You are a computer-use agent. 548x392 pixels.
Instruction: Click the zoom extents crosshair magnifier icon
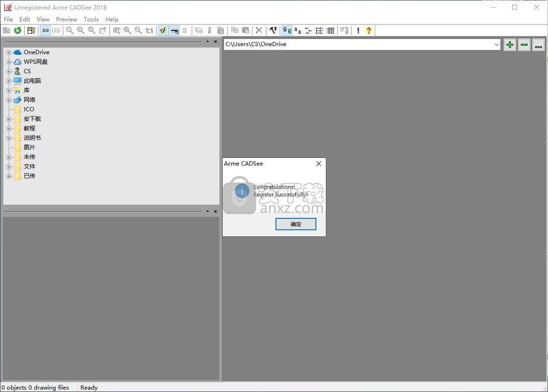click(127, 31)
